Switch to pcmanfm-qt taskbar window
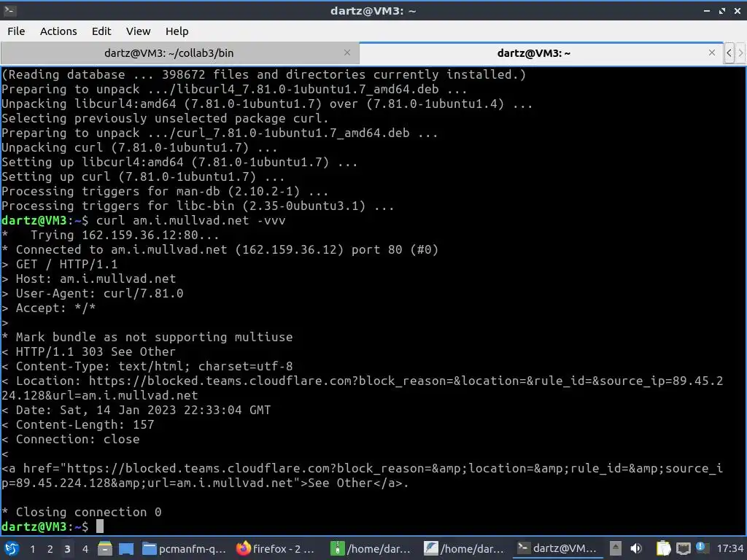This screenshot has width=747, height=560. 185,548
